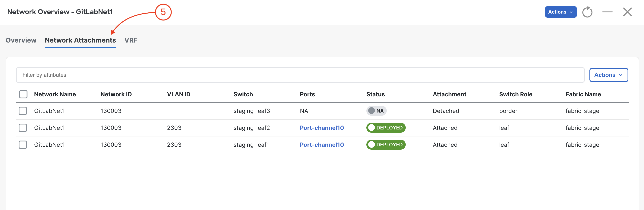Click VLAN ID 2303 in staging-leaf2 row
Viewport: 644px width, 210px height.
174,128
